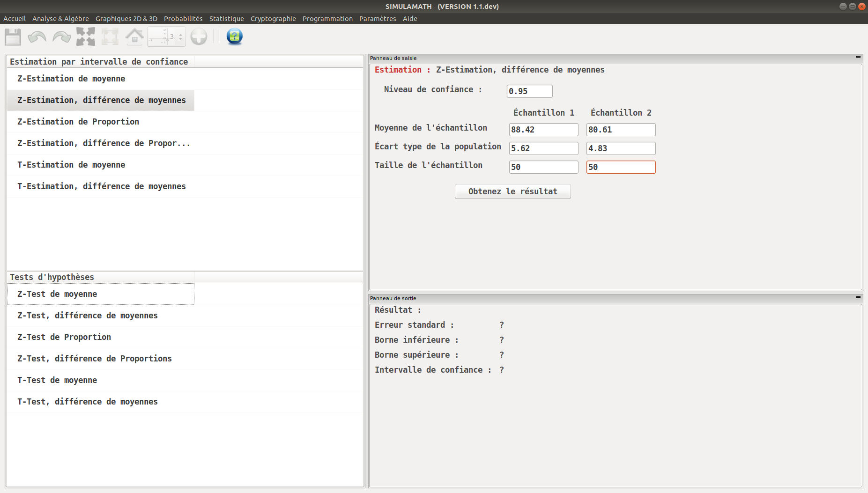The height and width of the screenshot is (493, 868).
Task: Click the Obtenez le résultat button
Action: 512,191
